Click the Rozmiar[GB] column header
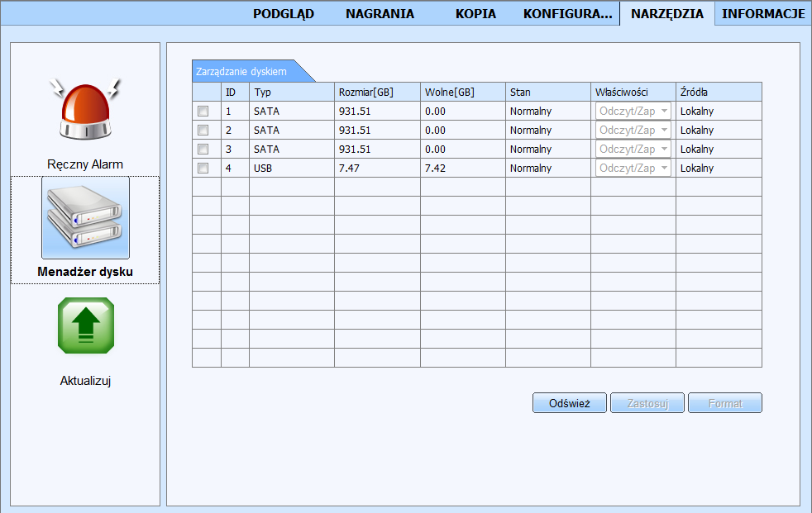This screenshot has height=513, width=812. (x=377, y=92)
